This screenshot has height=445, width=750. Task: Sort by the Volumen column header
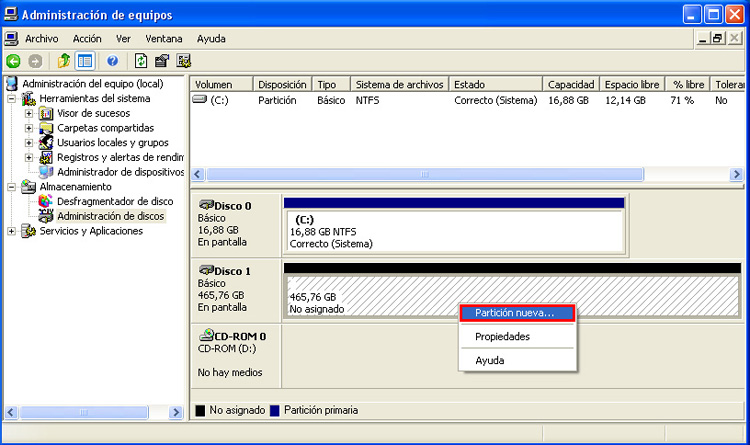click(221, 84)
